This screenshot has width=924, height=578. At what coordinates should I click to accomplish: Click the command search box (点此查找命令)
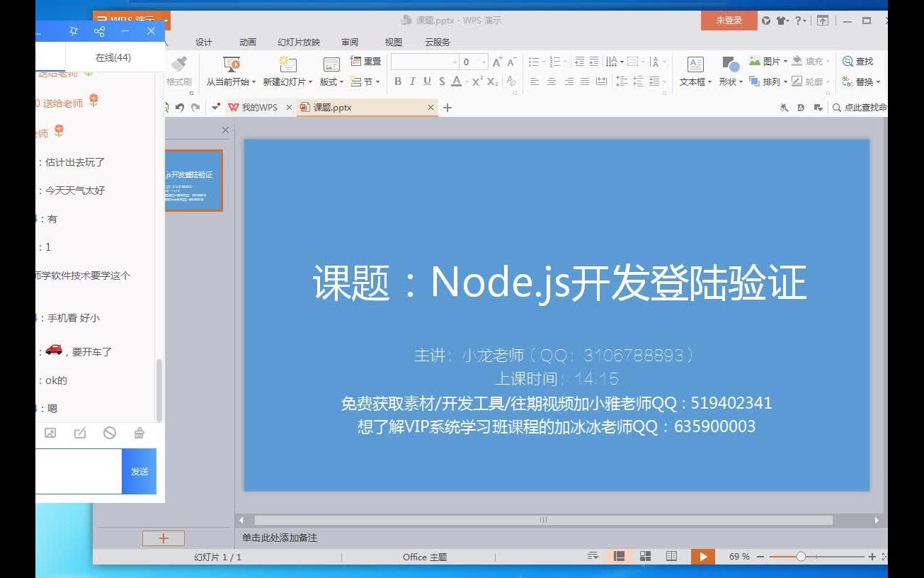click(860, 108)
